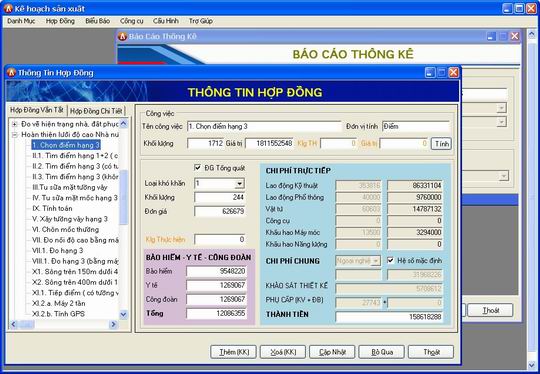Viewport: 540px width, 374px height.
Task: Open first dropdown in Báo Cáo Thống Kê window
Action: (502, 108)
